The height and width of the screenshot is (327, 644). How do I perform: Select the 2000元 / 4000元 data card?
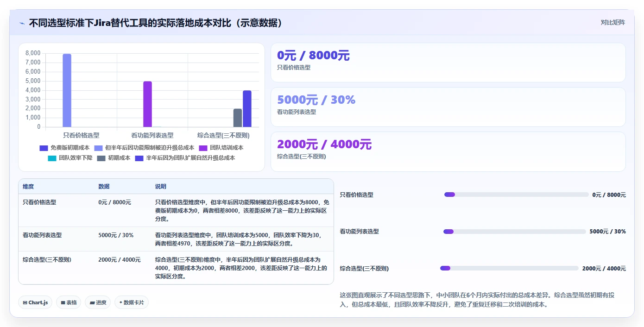[x=448, y=151]
